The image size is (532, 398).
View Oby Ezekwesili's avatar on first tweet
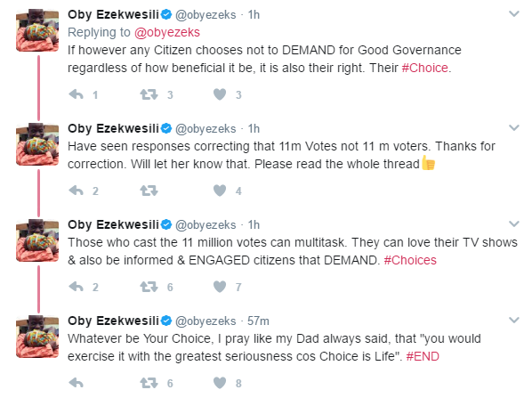tap(37, 30)
